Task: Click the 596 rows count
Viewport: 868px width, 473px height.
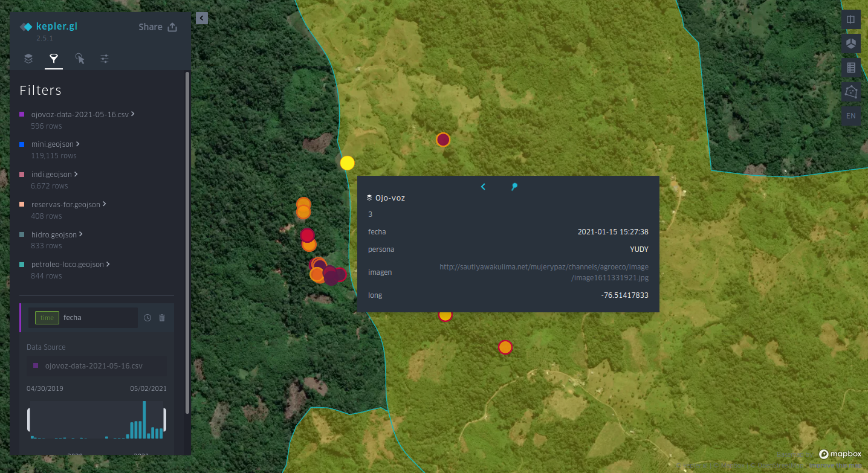Action: click(47, 126)
